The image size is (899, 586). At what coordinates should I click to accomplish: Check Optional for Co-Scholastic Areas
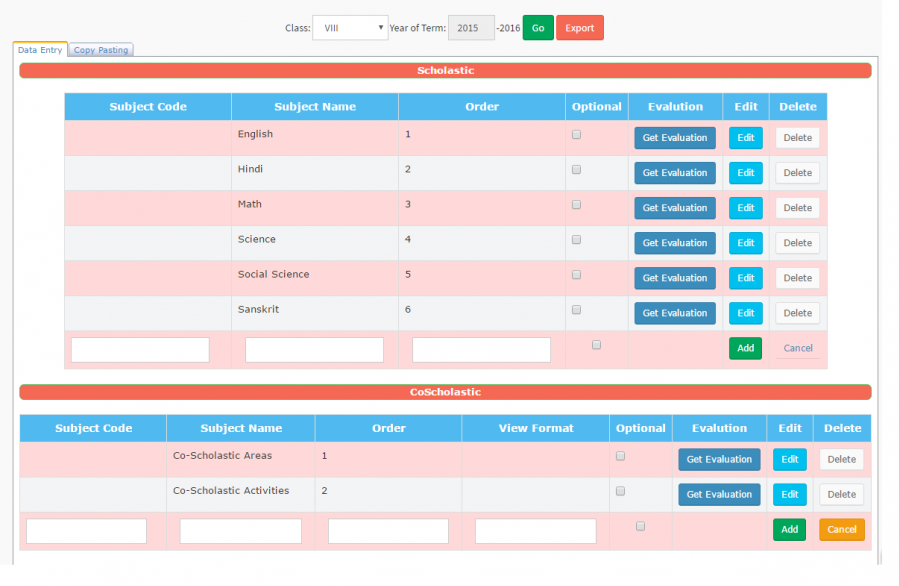[x=620, y=456]
